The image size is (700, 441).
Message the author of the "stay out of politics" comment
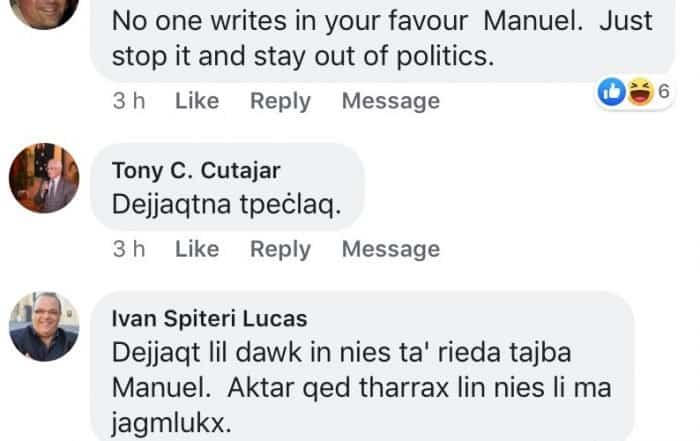(x=390, y=101)
